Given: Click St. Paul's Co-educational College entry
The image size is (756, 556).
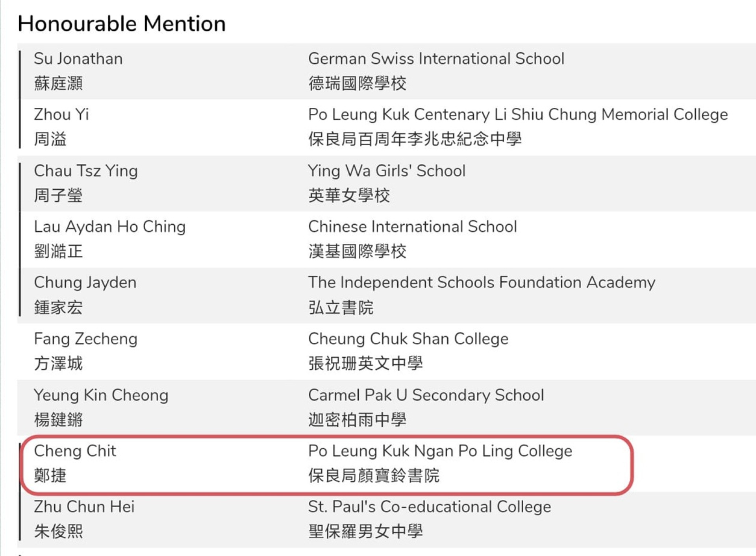Looking at the screenshot, I should click(x=430, y=507).
